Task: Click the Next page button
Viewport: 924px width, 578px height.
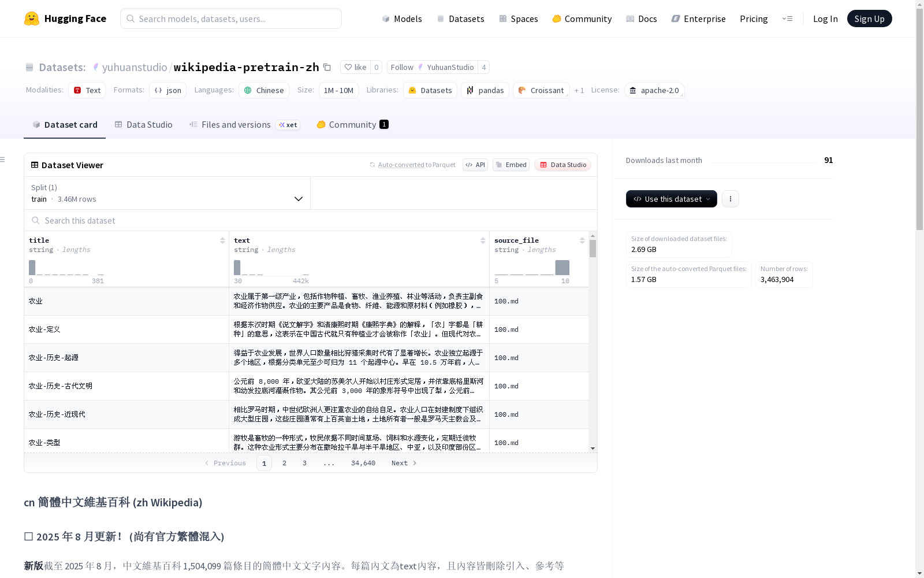Action: click(x=404, y=463)
